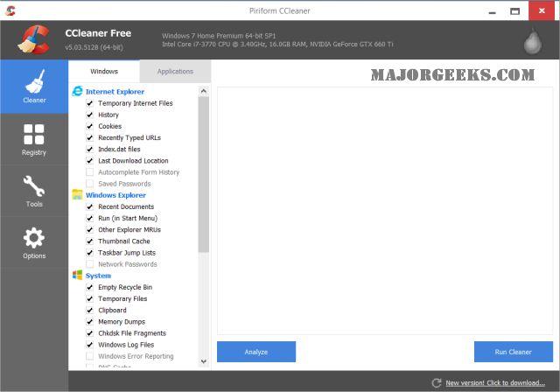
Task: Open the Cleaner section broom icon
Action: (35, 81)
